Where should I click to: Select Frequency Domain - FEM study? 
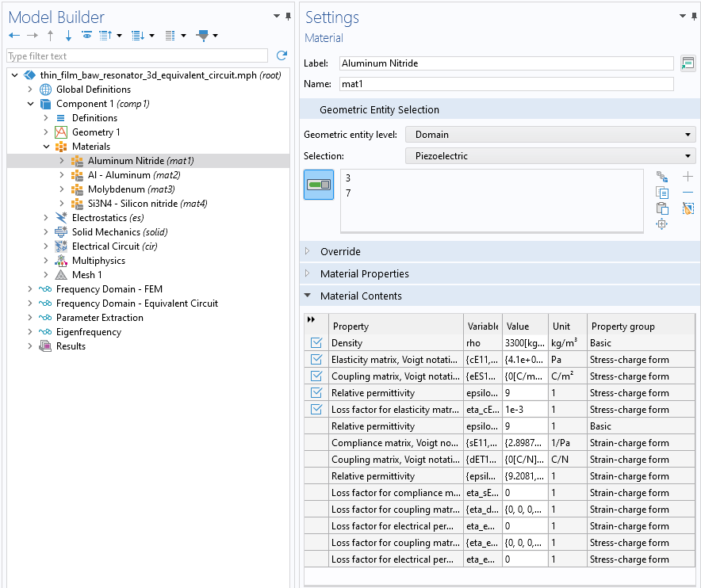[x=109, y=289]
